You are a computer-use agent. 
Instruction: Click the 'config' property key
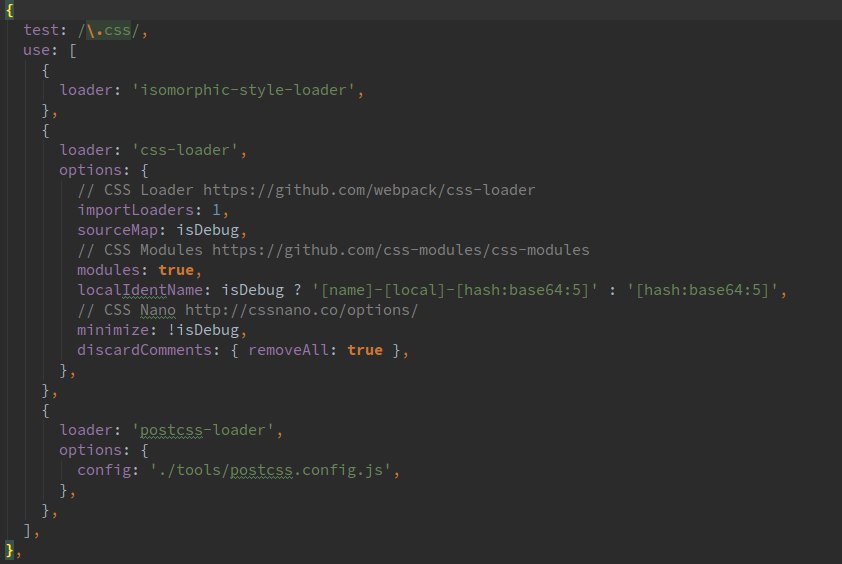(104, 470)
